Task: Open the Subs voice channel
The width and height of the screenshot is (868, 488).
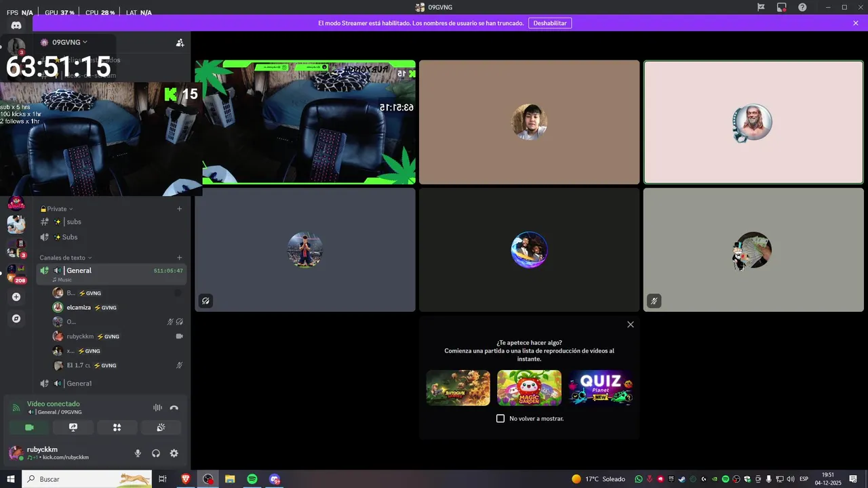Action: click(x=112, y=237)
